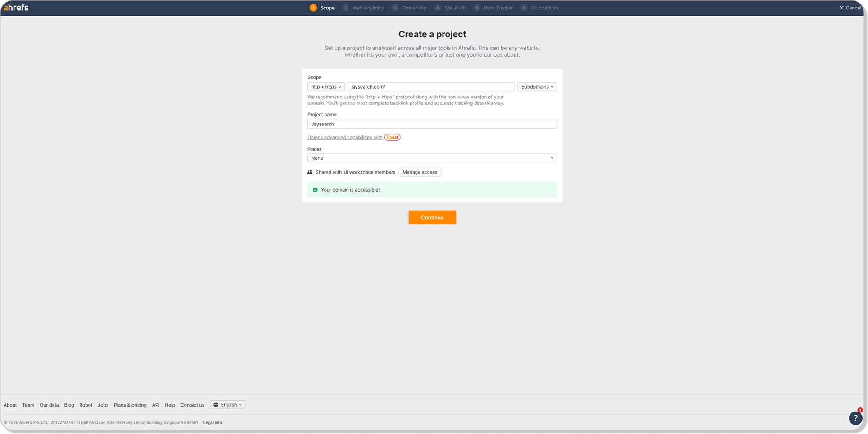
Task: Click the Your domain is accessible message
Action: click(x=350, y=190)
